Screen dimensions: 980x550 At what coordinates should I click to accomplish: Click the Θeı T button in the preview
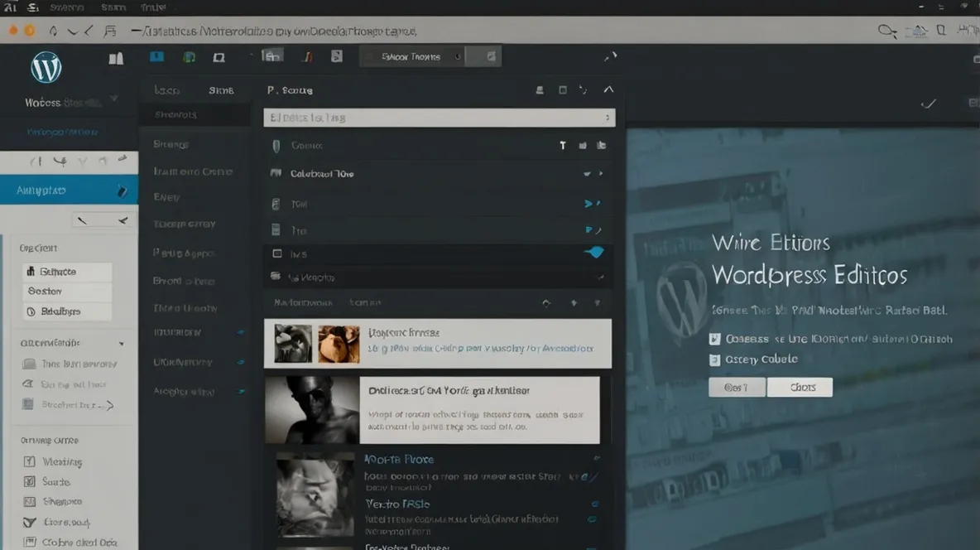pos(737,388)
